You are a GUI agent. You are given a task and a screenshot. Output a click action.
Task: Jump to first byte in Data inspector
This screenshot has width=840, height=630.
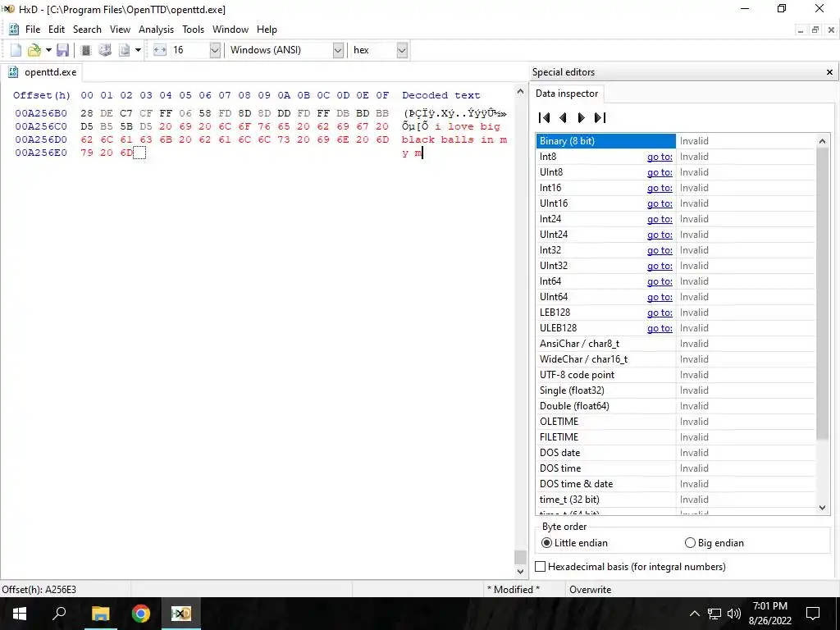pos(545,117)
